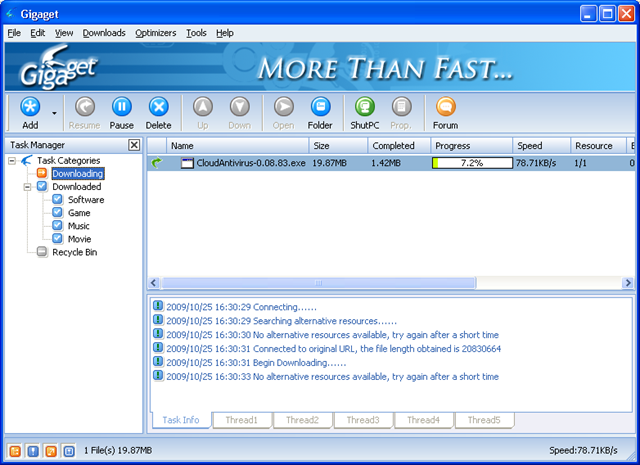The height and width of the screenshot is (465, 640).
Task: Close the Task Manager panel
Action: (134, 145)
